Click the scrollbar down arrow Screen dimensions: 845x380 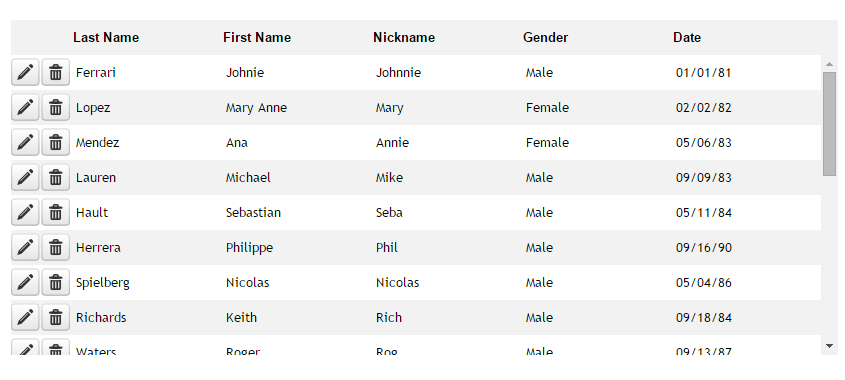click(829, 346)
